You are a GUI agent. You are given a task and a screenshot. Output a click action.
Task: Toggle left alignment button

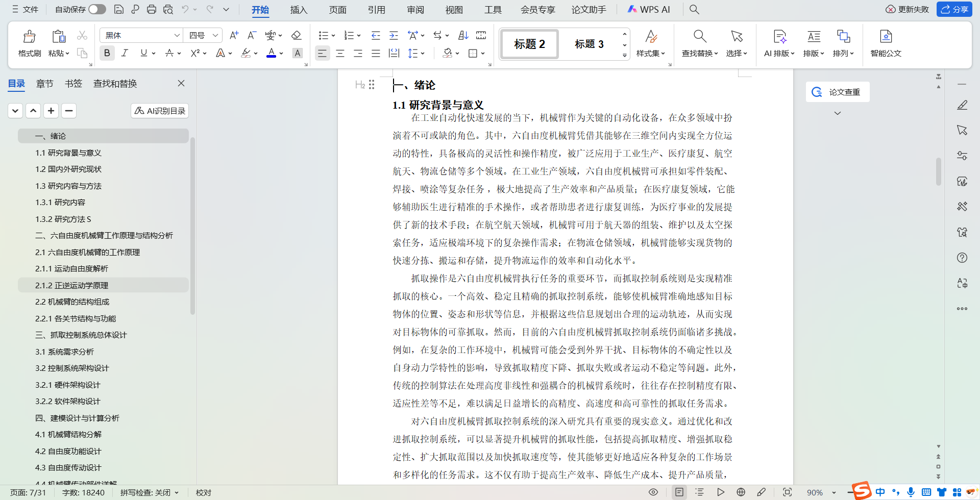point(322,53)
